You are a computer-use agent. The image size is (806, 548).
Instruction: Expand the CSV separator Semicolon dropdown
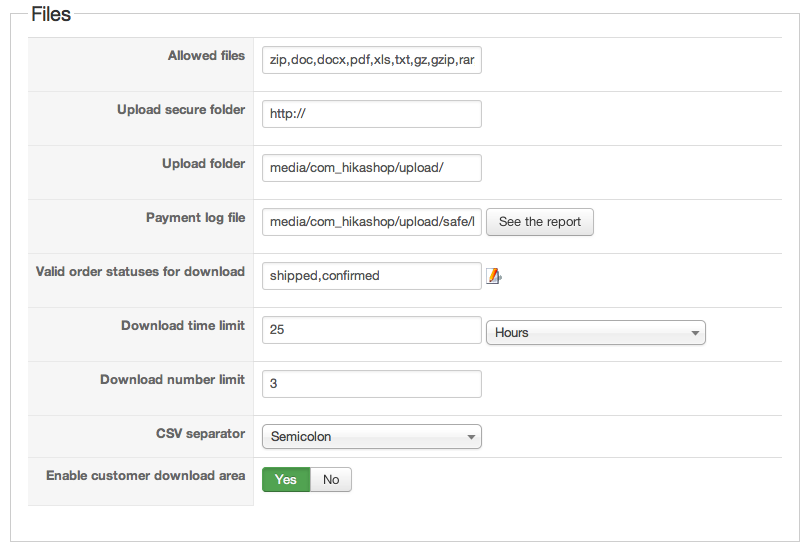coord(371,436)
